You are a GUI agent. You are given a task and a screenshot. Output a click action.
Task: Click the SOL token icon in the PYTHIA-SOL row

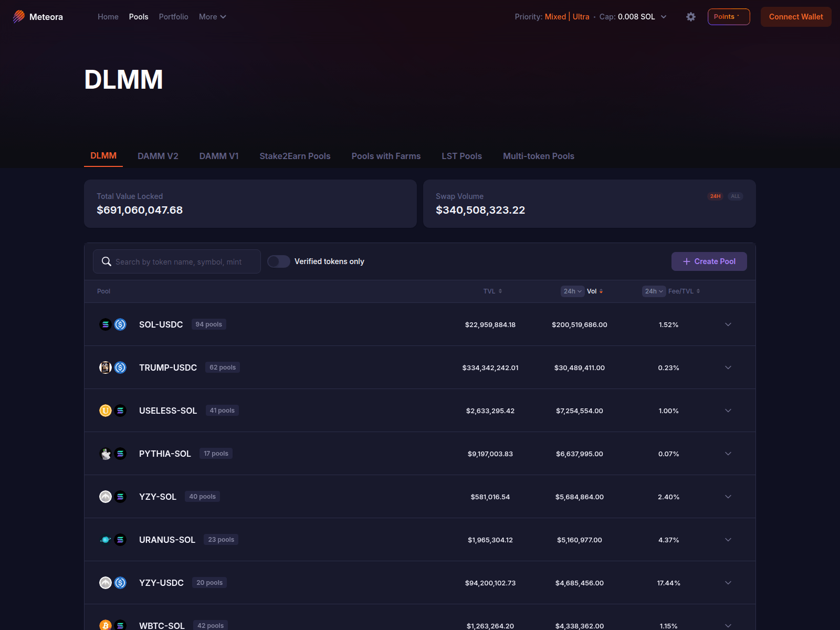(120, 454)
